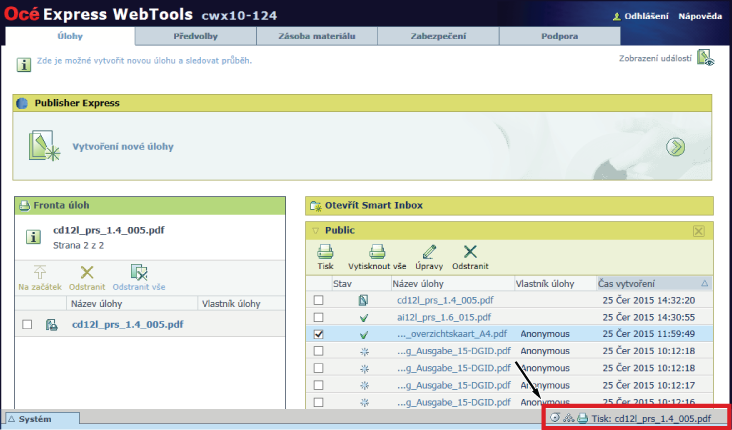Viewport: 732px width, 430px height.
Task: Open ai12l_prs_1.6_015.pdf in the inbox
Action: (x=444, y=317)
